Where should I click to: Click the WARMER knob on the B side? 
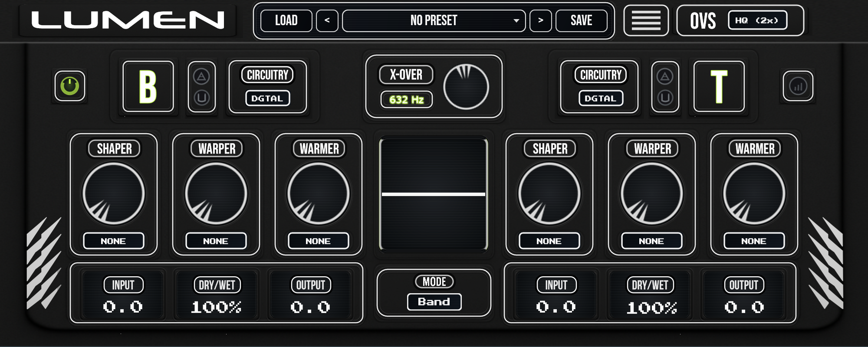click(319, 194)
